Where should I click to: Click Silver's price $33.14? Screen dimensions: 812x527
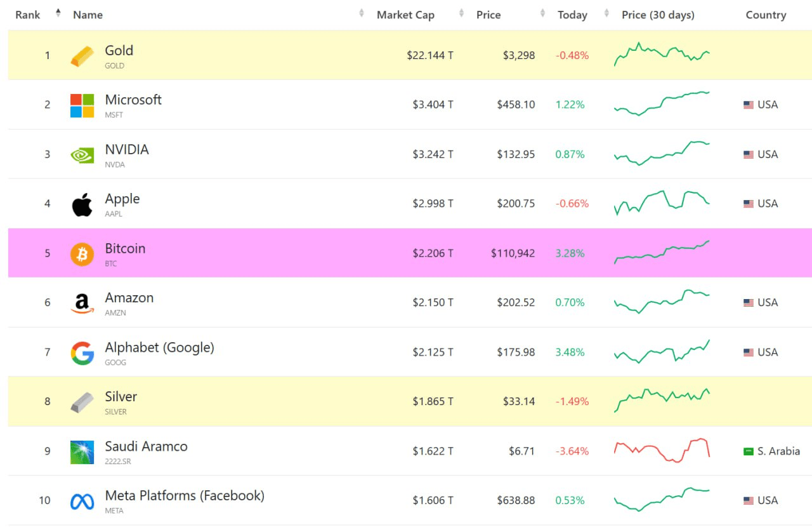(518, 402)
